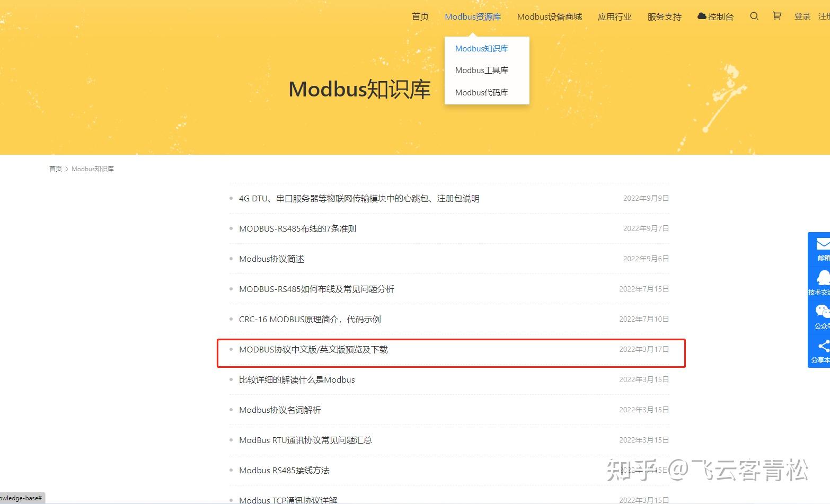
Task: Click date 2022年7月10日
Action: point(644,319)
